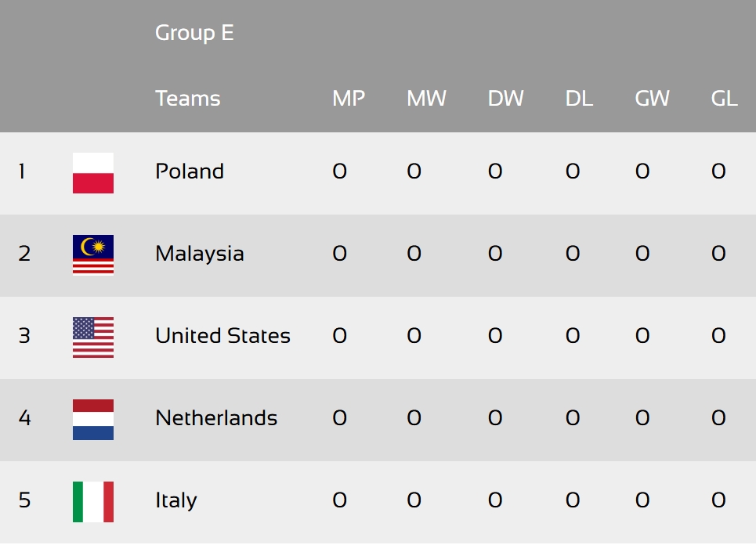The width and height of the screenshot is (756, 545).
Task: Click the MP column header
Action: pos(349,99)
